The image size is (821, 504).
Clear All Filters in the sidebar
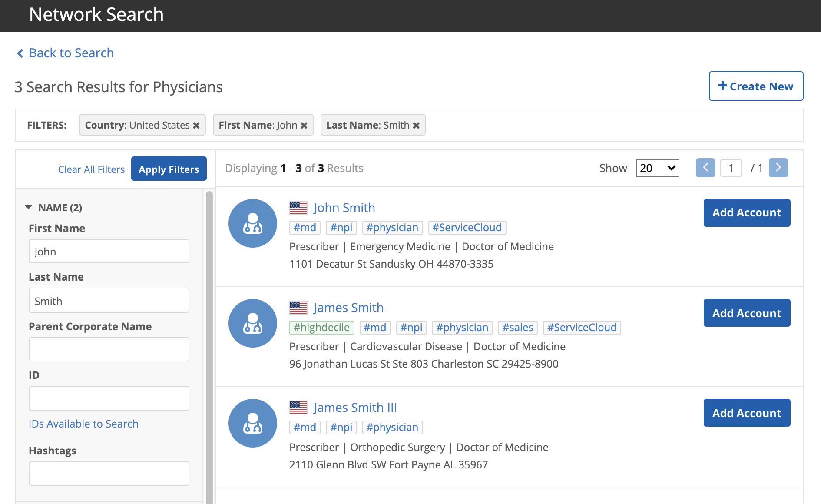(91, 169)
